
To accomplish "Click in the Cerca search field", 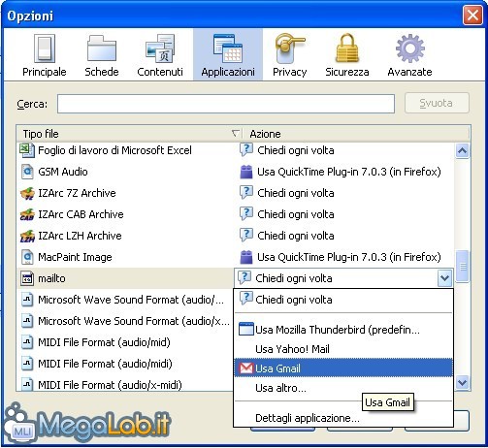I will pos(226,104).
